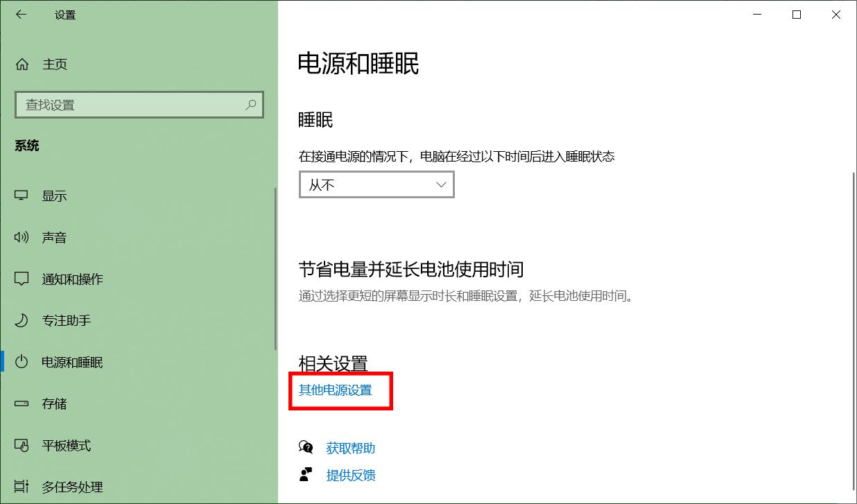Open the 声音 (Sound) settings icon
This screenshot has width=857, height=504.
click(22, 237)
